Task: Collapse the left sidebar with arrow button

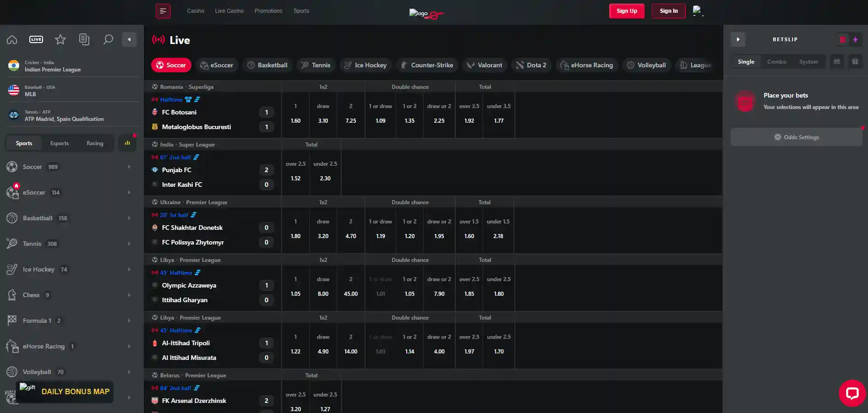Action: pyautogui.click(x=129, y=39)
